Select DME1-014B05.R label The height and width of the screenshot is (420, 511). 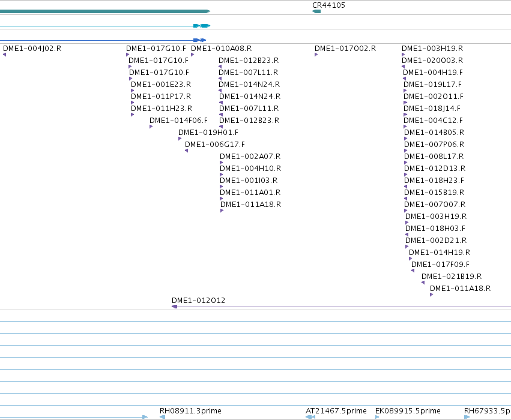coord(434,133)
